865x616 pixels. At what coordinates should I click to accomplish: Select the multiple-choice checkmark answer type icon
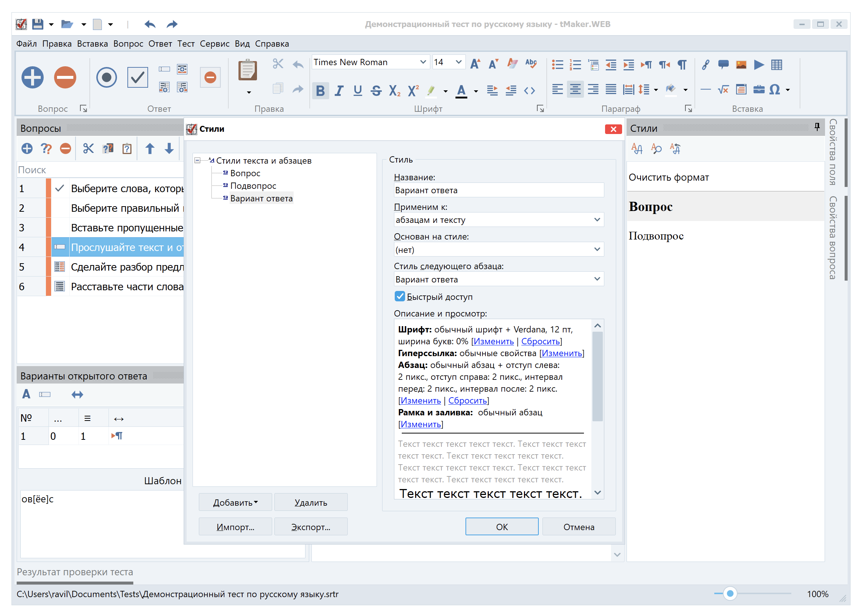click(138, 78)
